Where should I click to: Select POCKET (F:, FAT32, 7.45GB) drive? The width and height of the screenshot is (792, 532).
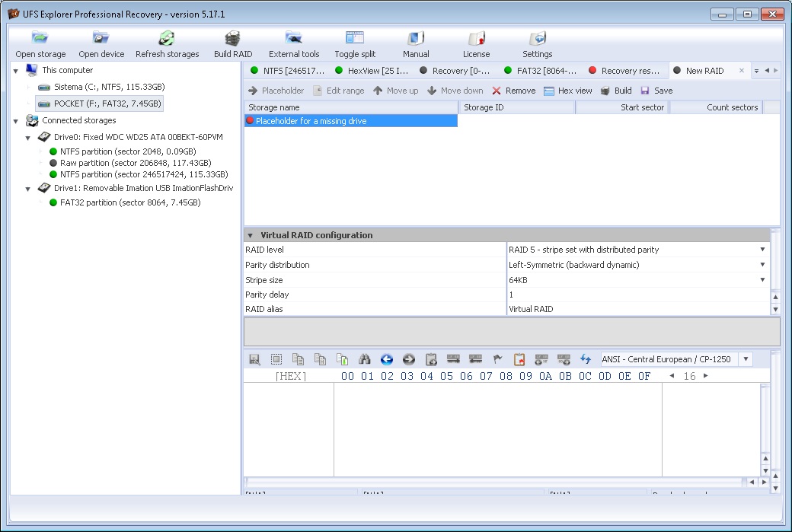click(x=100, y=104)
